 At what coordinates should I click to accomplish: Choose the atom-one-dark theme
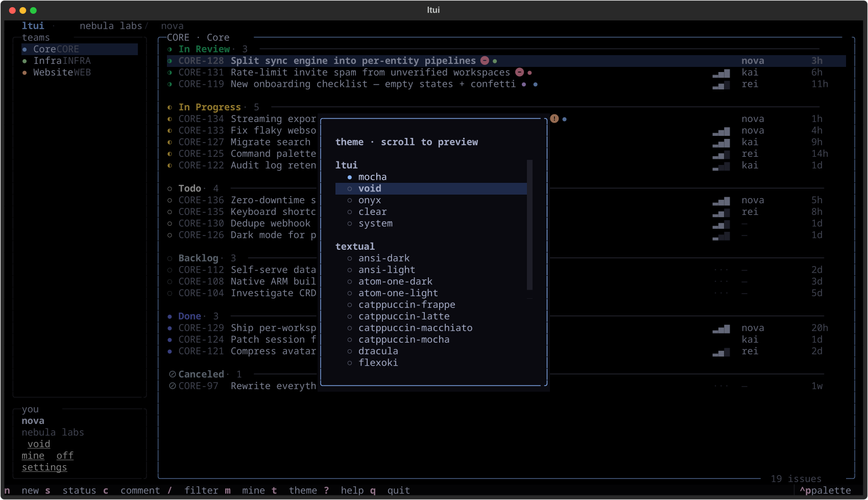tap(431, 281)
